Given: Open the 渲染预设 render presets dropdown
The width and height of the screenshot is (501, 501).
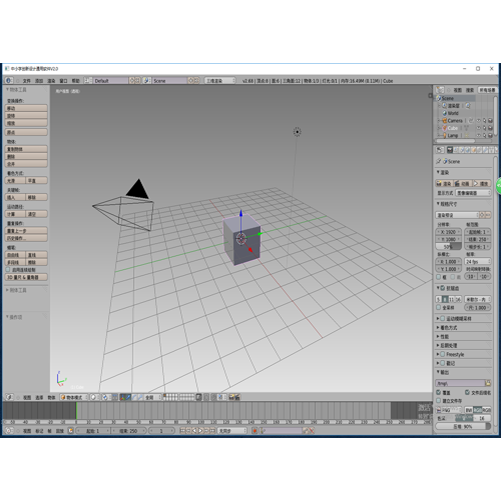Looking at the screenshot, I should 457,215.
